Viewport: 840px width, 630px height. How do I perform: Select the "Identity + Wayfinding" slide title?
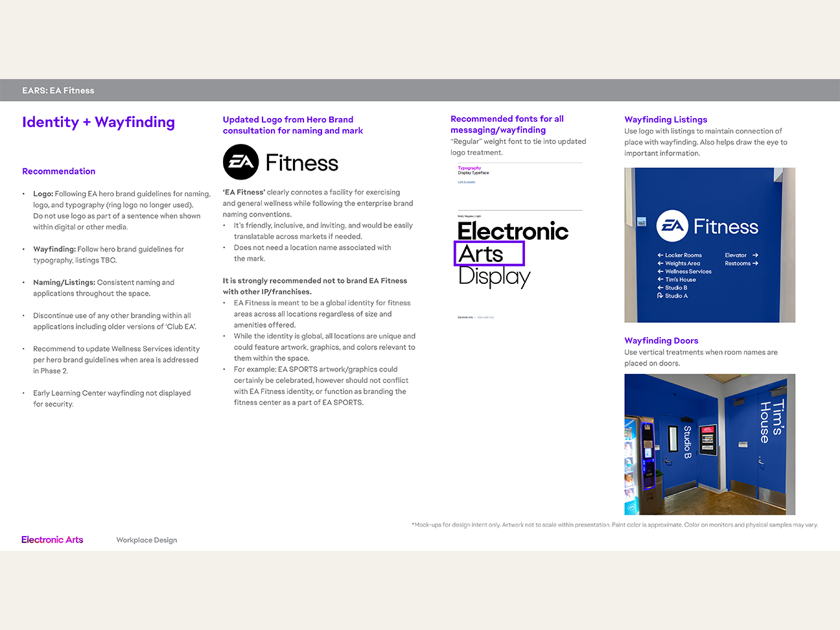(x=99, y=122)
